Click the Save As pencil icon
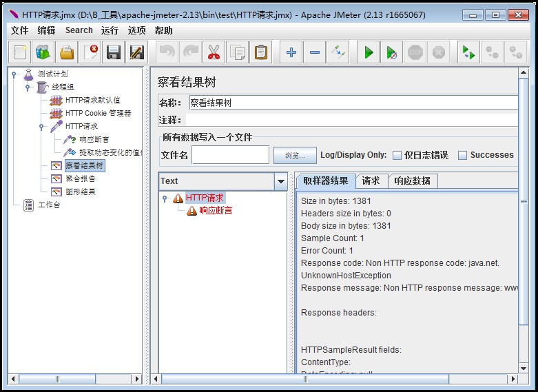Image resolution: width=538 pixels, height=392 pixels. 136,52
